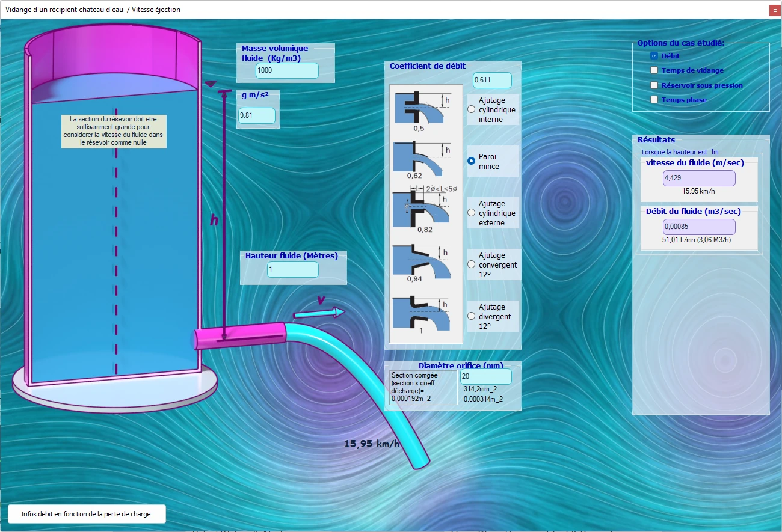Click the cyan velocity arrow above the pipe
782x532 pixels.
(319, 313)
